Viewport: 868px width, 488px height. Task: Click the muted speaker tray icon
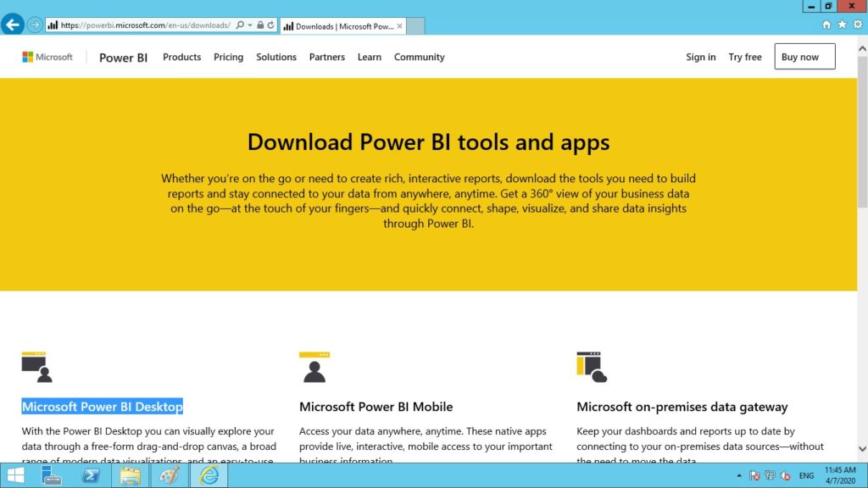(785, 475)
